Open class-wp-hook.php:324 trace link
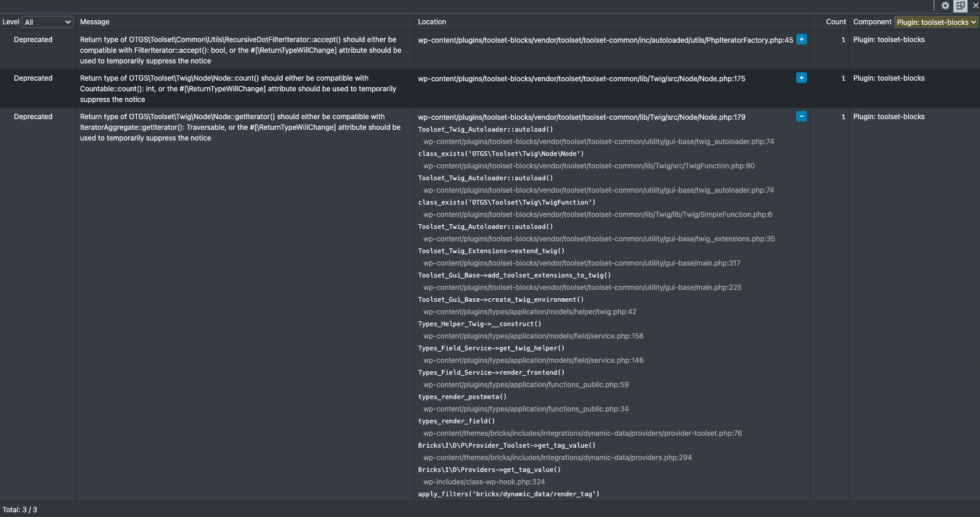This screenshot has height=517, width=980. pyautogui.click(x=484, y=482)
